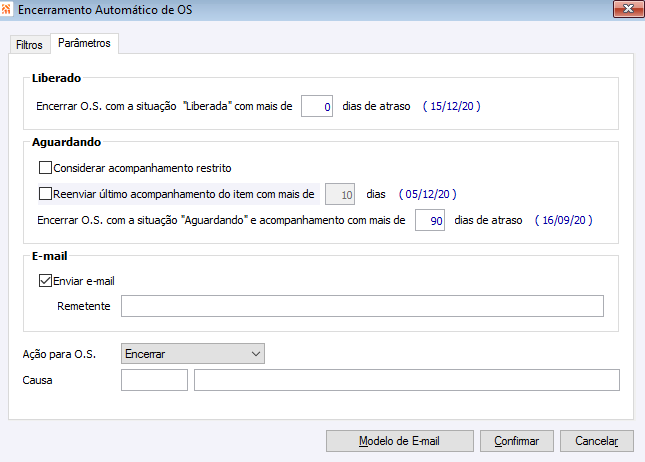Open the Ação para O.S. dropdown
The width and height of the screenshot is (645, 462).
pos(193,354)
